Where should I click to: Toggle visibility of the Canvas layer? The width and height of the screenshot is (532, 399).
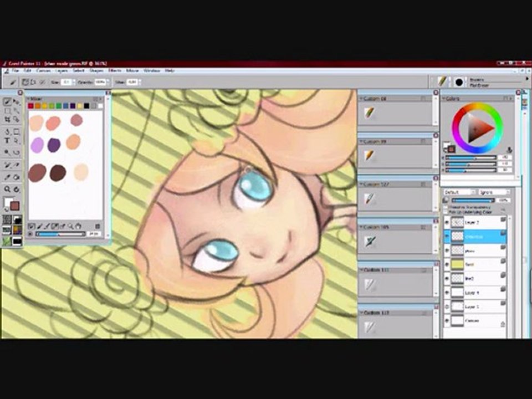pos(447,321)
